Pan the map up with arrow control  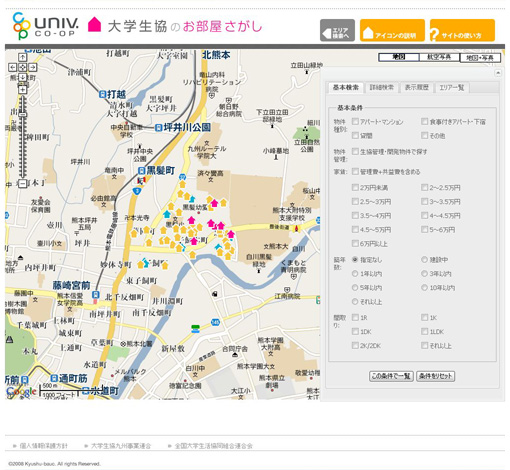pyautogui.click(x=22, y=58)
